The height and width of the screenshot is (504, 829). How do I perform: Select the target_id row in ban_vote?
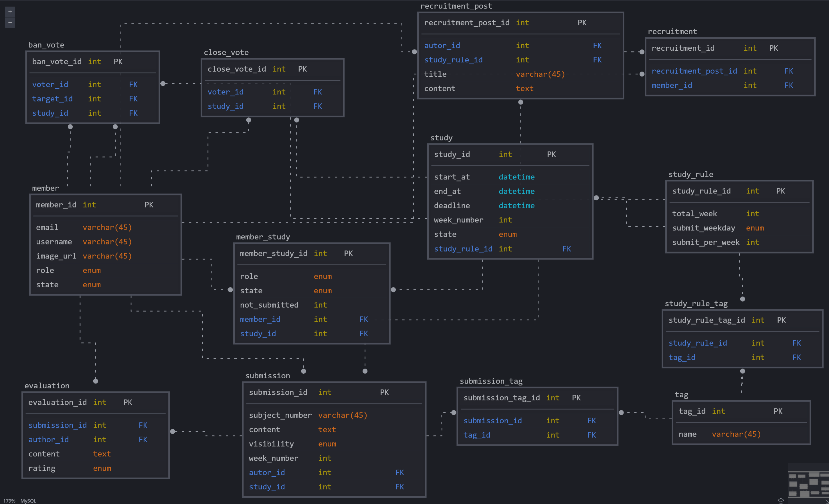tap(52, 98)
